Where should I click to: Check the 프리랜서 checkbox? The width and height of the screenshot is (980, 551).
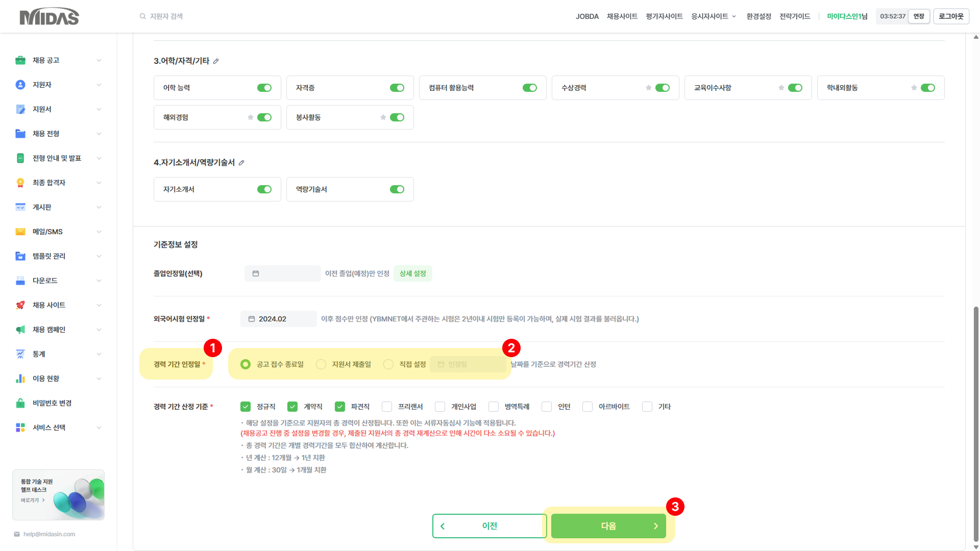tap(387, 407)
